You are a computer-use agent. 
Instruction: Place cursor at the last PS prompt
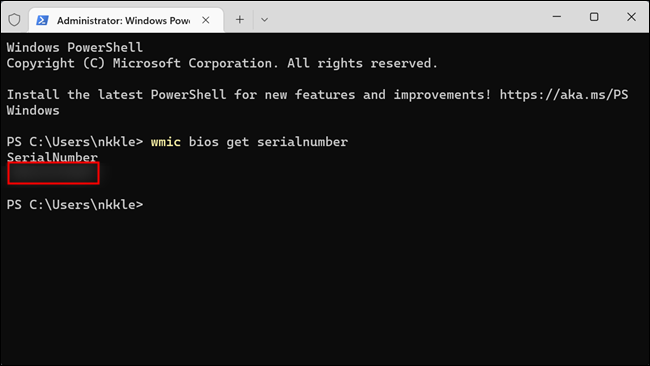tap(75, 204)
